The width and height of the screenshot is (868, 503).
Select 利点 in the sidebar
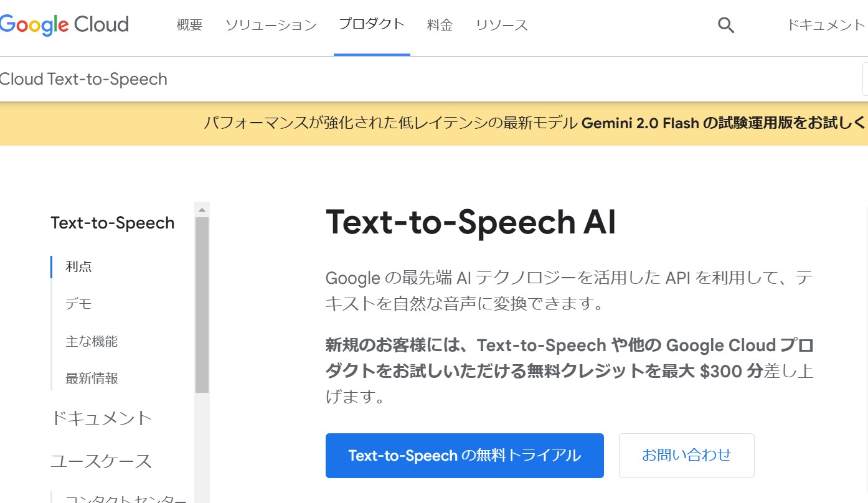pos(78,266)
